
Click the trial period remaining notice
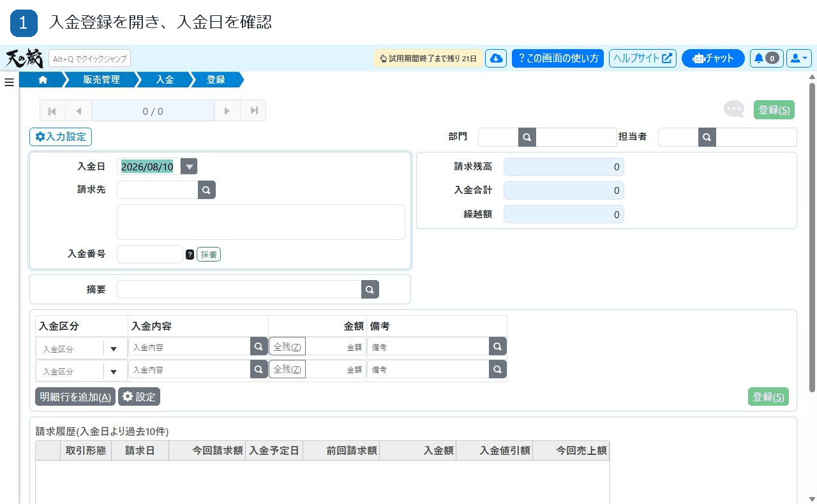428,58
